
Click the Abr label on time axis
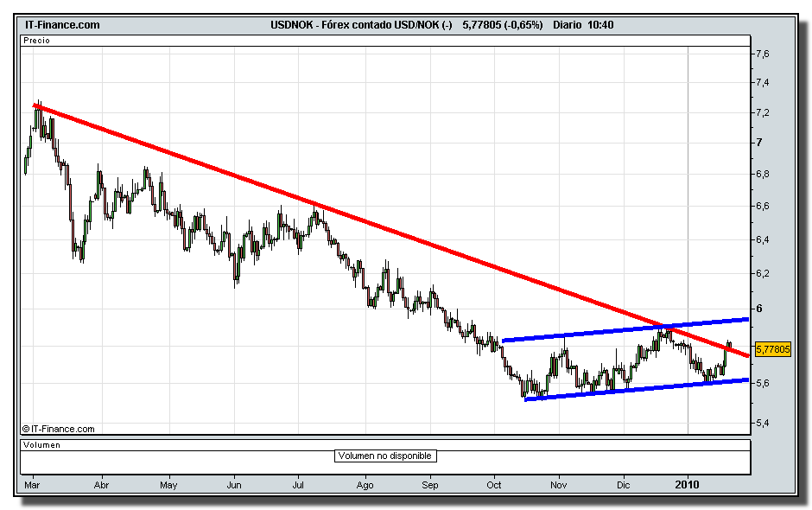tap(102, 485)
